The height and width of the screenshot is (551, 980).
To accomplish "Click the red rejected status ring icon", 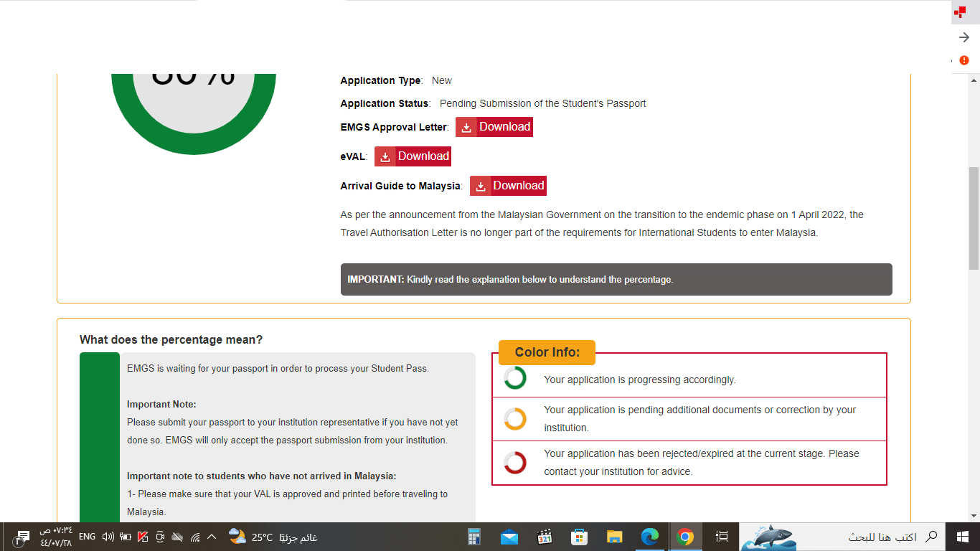I will point(515,462).
